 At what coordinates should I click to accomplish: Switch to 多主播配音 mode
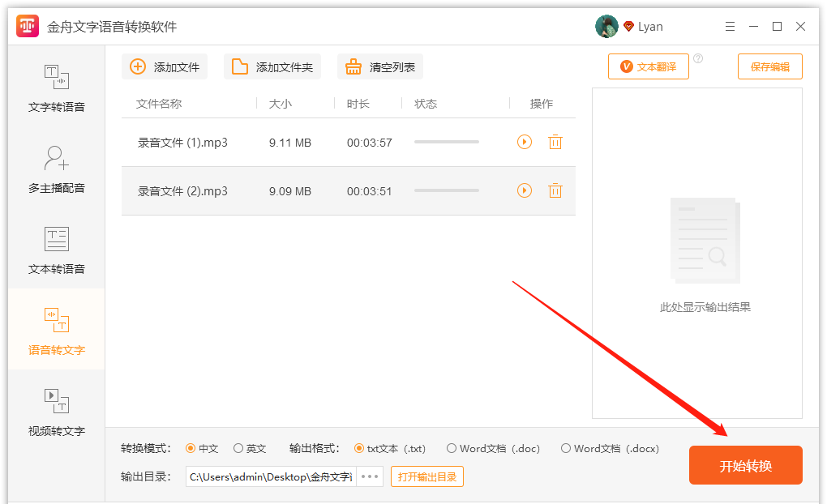[57, 169]
